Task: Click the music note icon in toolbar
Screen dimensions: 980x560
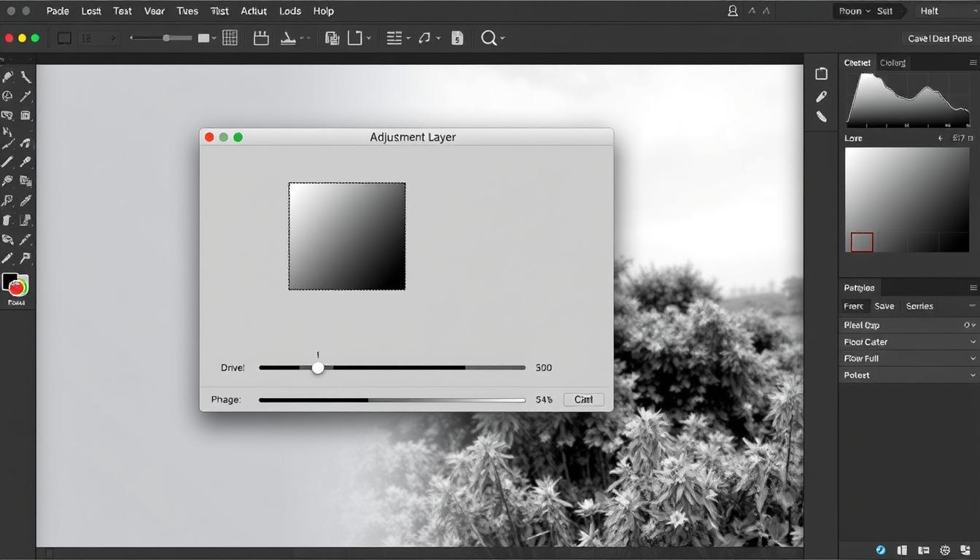Action: [x=424, y=38]
